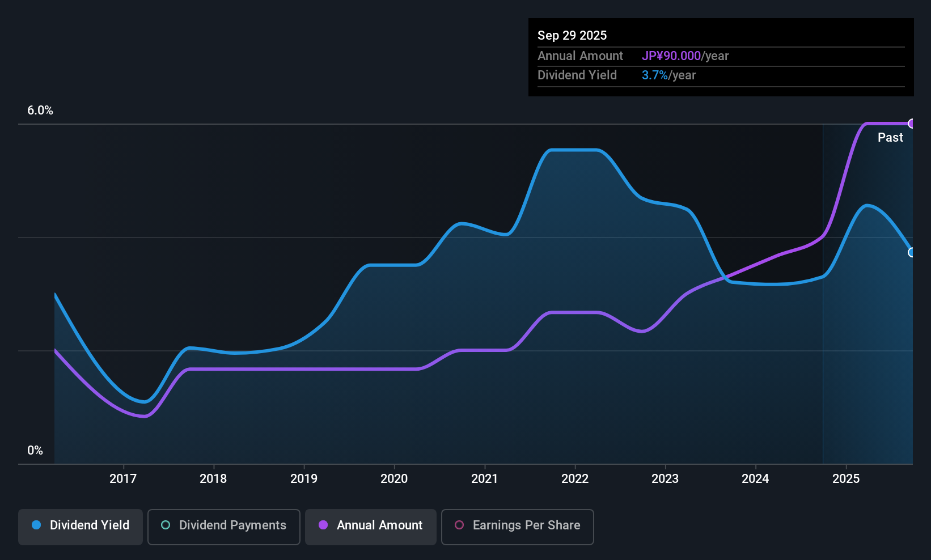Toggle the Dividend Yield series visibility
The width and height of the screenshot is (931, 560).
coord(80,526)
